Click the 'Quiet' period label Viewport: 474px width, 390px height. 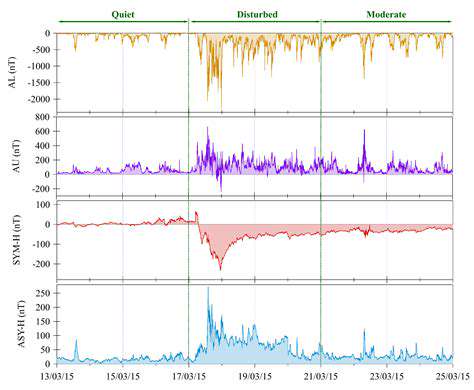pos(123,15)
